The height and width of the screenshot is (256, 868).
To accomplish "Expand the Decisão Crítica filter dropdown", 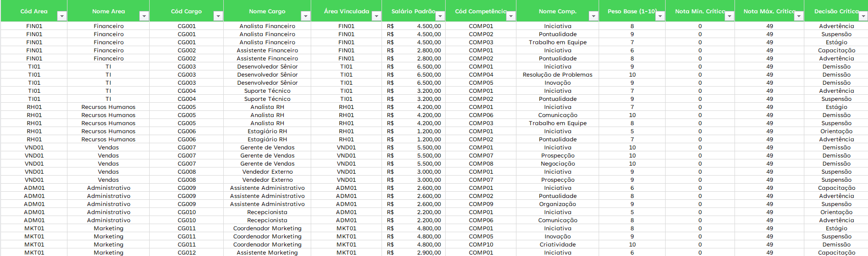I will 863,16.
